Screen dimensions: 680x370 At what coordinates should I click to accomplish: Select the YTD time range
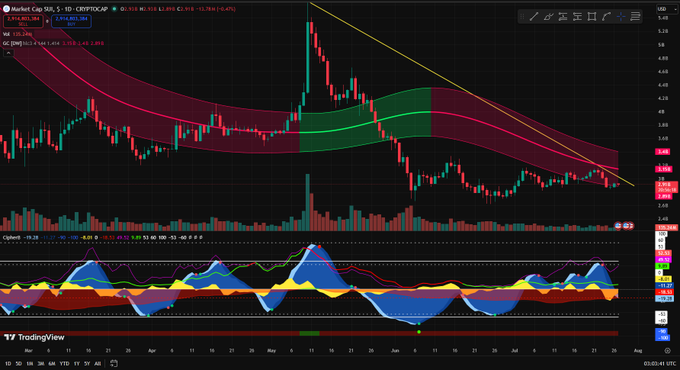click(x=64, y=363)
